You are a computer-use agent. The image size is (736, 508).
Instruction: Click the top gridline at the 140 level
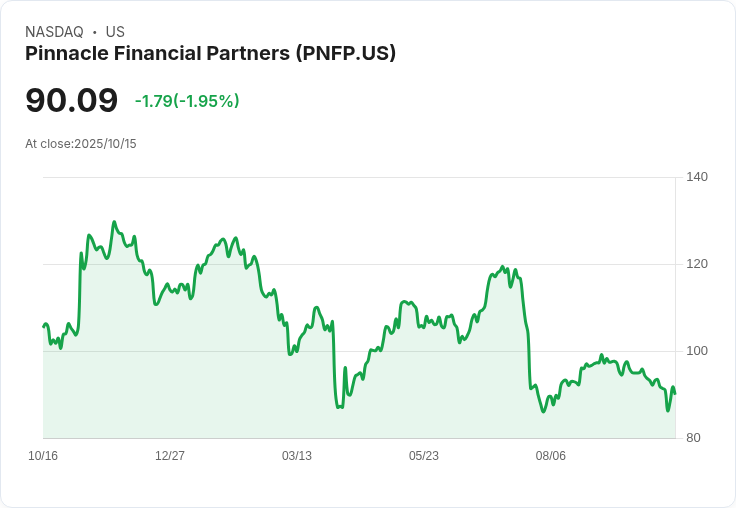[x=359, y=178]
